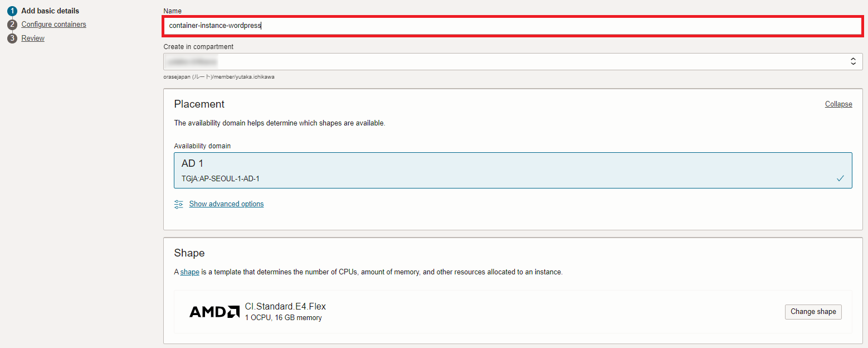
Task: Click the compartment selector up-down arrows
Action: pos(852,61)
